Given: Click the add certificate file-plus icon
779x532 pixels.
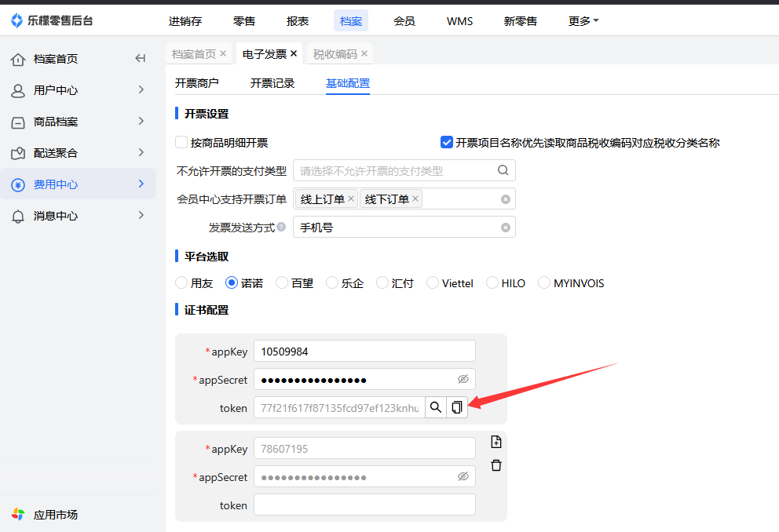Looking at the screenshot, I should click(496, 442).
